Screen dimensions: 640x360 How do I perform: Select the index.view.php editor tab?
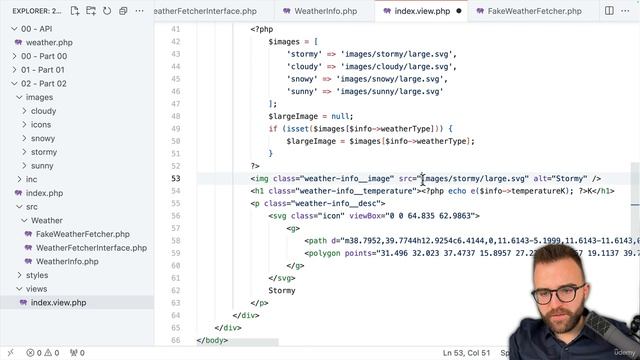[x=422, y=11]
